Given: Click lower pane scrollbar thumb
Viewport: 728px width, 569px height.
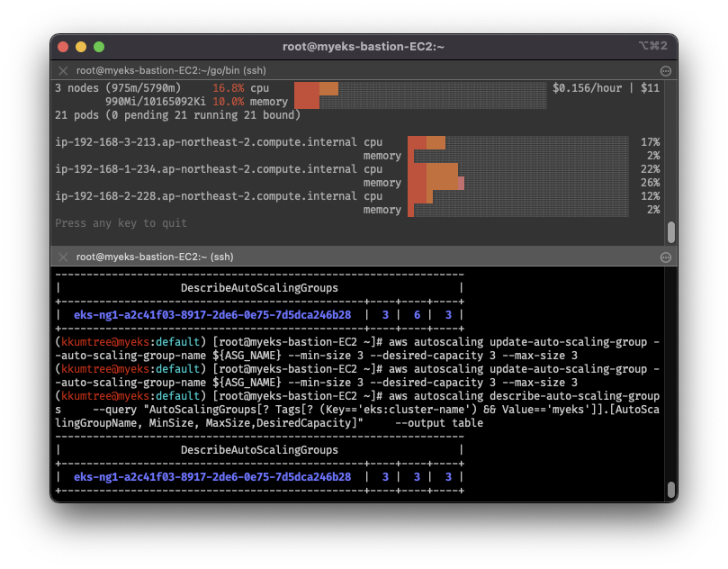Looking at the screenshot, I should pyautogui.click(x=671, y=489).
